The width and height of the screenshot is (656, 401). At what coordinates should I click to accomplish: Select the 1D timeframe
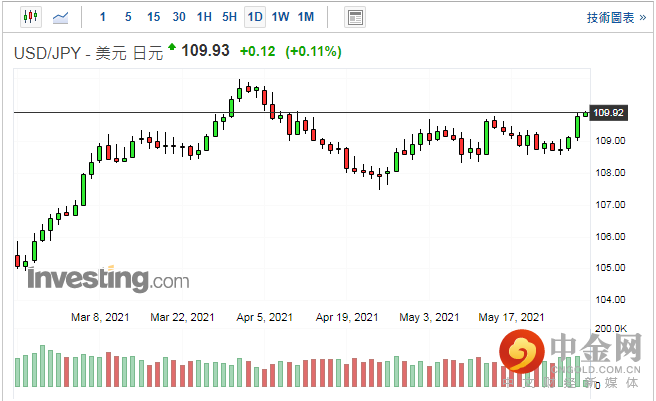tap(255, 17)
